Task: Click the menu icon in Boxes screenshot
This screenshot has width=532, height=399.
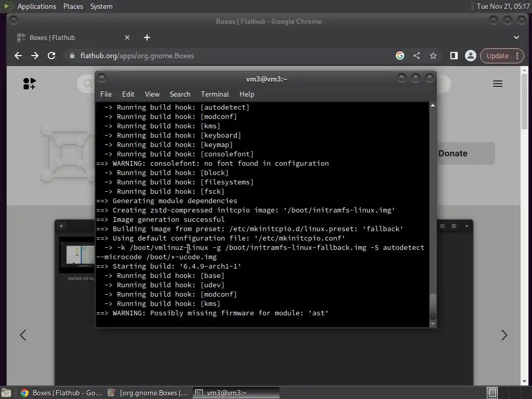Action: coord(454,226)
